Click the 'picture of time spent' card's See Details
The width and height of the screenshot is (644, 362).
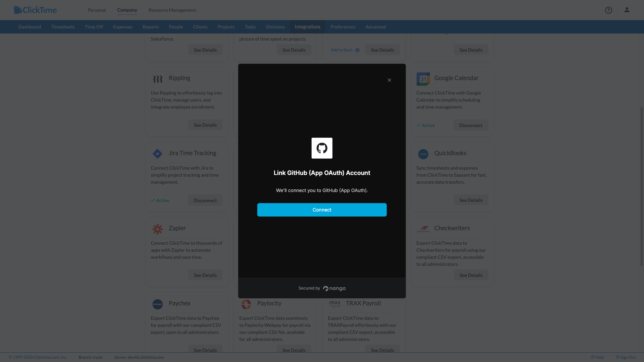click(x=294, y=50)
